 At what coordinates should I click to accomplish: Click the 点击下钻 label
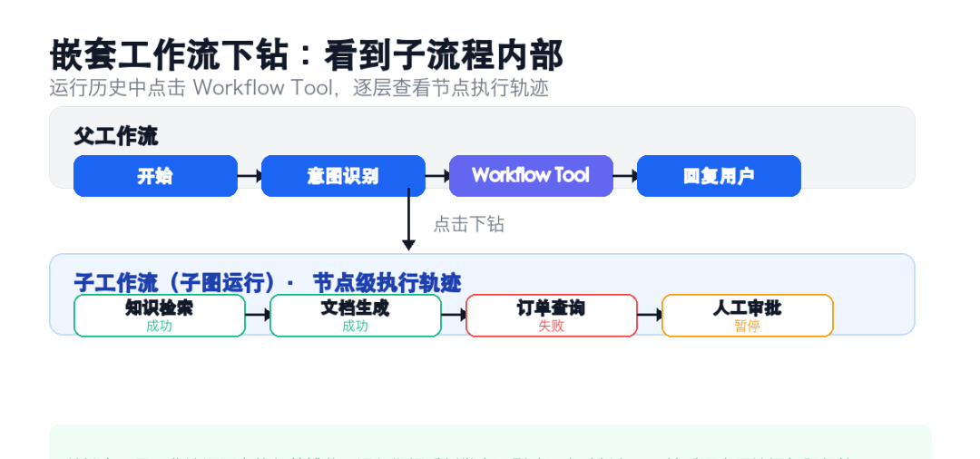click(x=469, y=224)
